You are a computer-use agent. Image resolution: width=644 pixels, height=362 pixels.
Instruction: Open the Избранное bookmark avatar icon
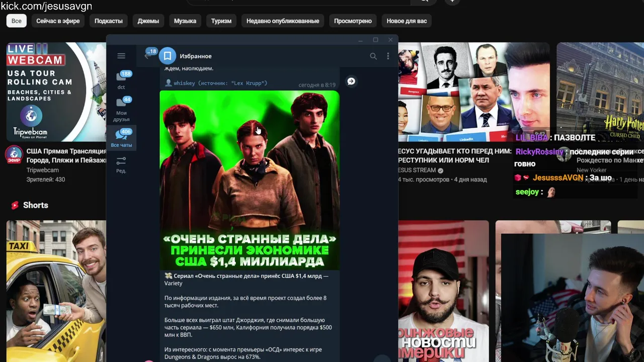coord(168,56)
